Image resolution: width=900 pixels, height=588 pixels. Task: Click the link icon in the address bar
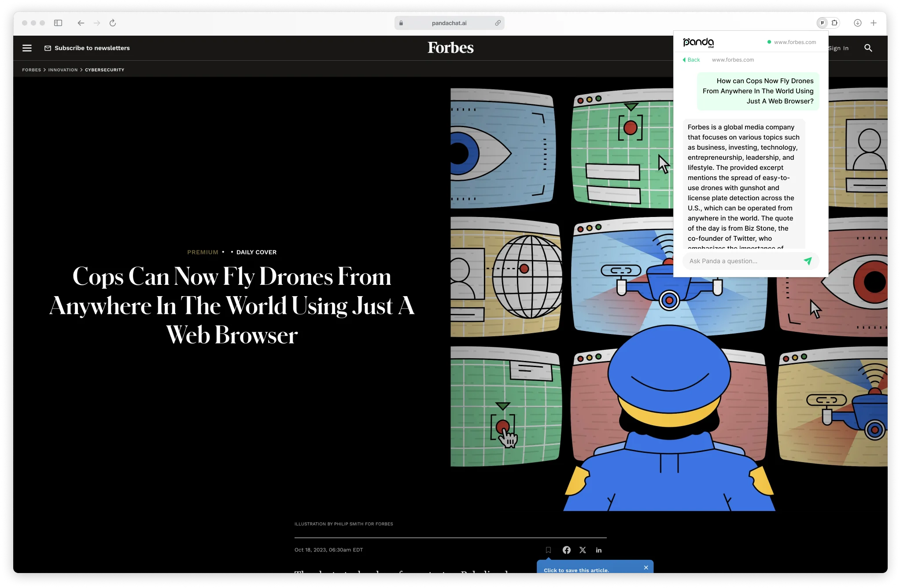click(498, 23)
